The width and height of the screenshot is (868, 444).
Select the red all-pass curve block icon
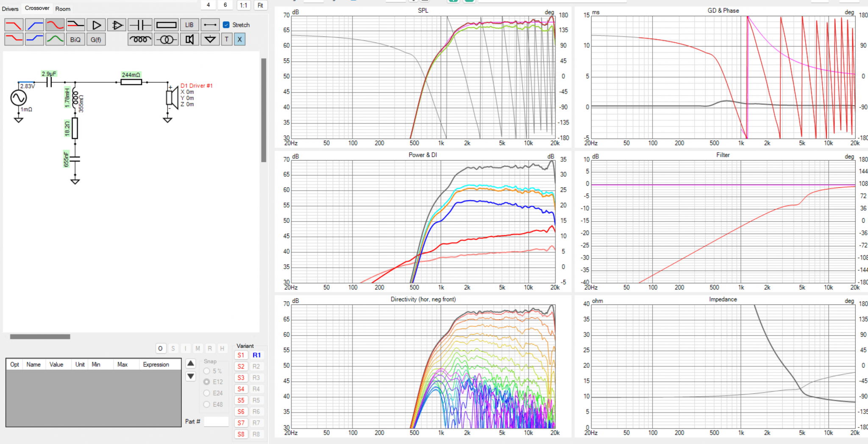[55, 25]
